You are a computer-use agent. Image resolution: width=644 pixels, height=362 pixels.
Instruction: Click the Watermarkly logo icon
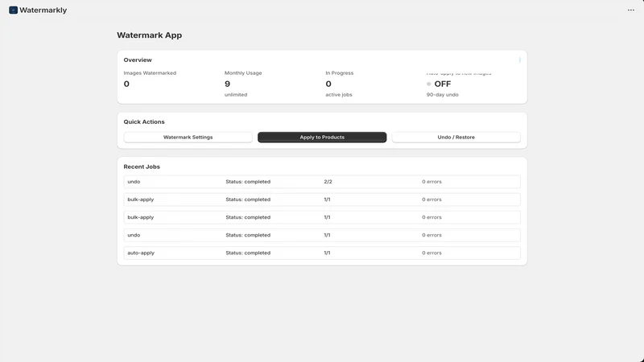(x=13, y=10)
